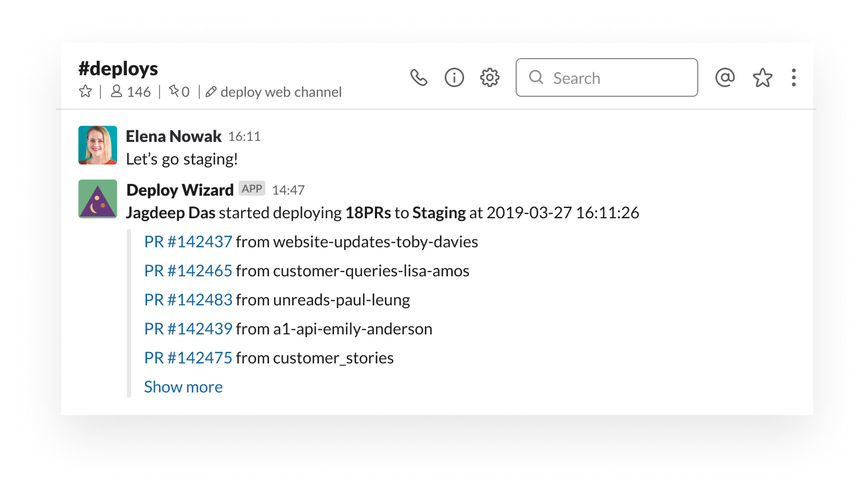View the 146 channel members
Screen dimensions: 868x486
point(131,92)
